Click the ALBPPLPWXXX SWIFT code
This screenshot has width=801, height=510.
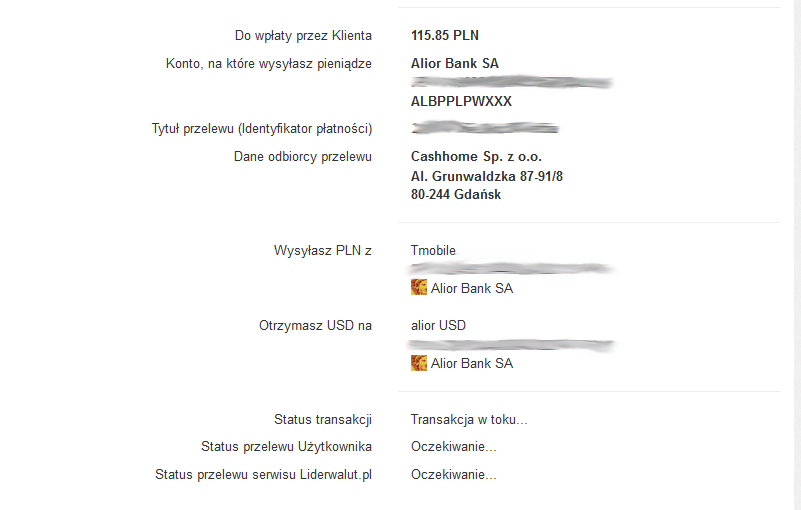pyautogui.click(x=461, y=101)
